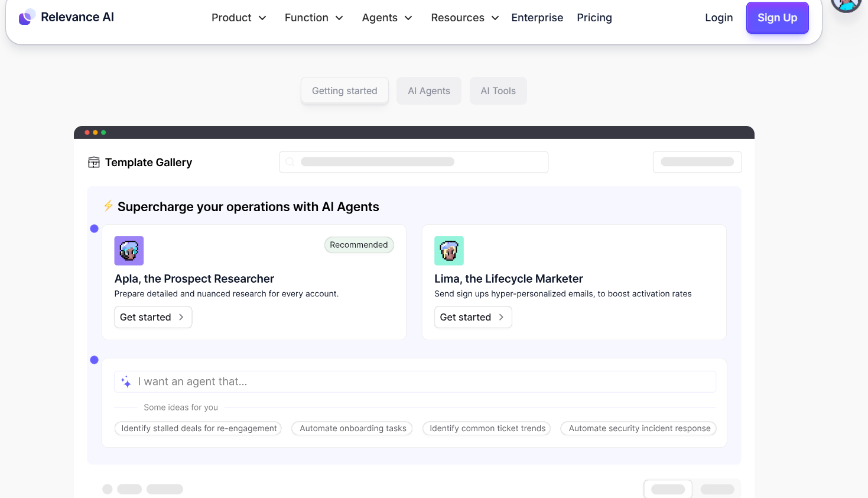The width and height of the screenshot is (868, 498).
Task: Click the blue hotspot dot beside prompt box
Action: 94,360
